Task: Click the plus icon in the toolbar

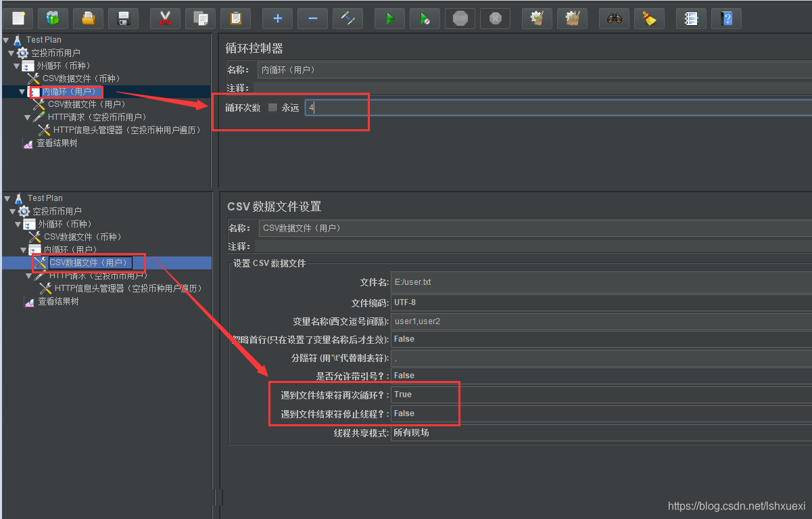Action: [x=277, y=18]
